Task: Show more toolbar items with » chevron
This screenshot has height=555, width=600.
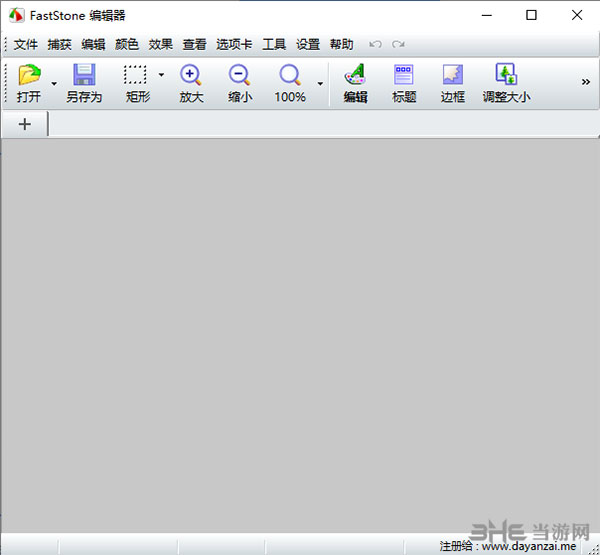Action: [585, 82]
